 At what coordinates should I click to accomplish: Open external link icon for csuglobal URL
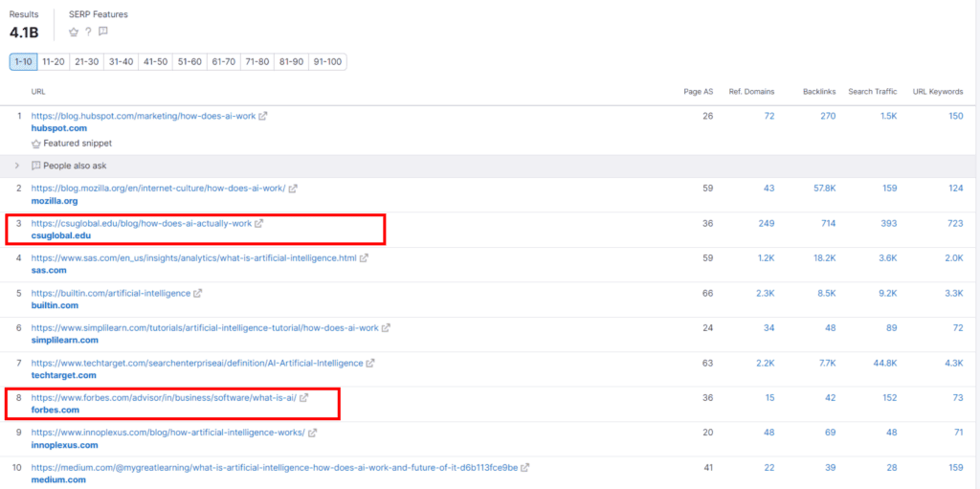tap(259, 223)
